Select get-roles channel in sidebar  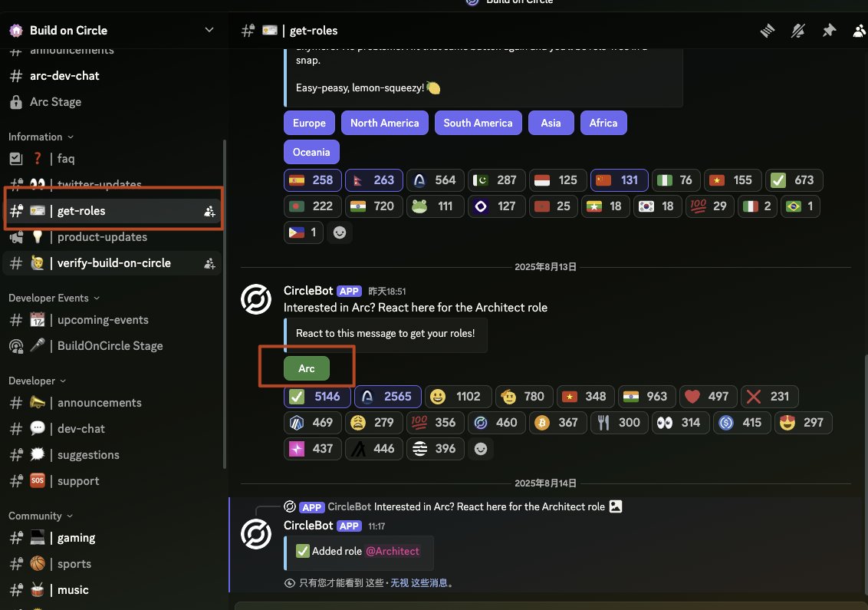tap(113, 211)
